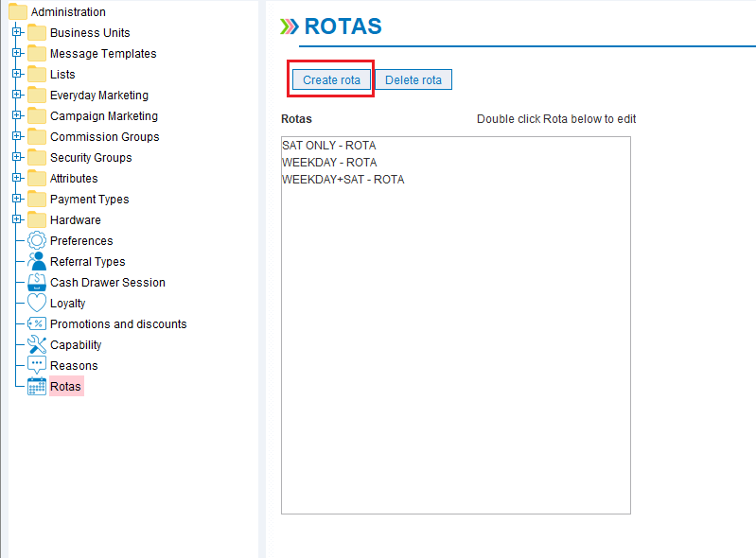Image resolution: width=756 pixels, height=558 pixels.
Task: Select the Administration root label
Action: pyautogui.click(x=68, y=11)
